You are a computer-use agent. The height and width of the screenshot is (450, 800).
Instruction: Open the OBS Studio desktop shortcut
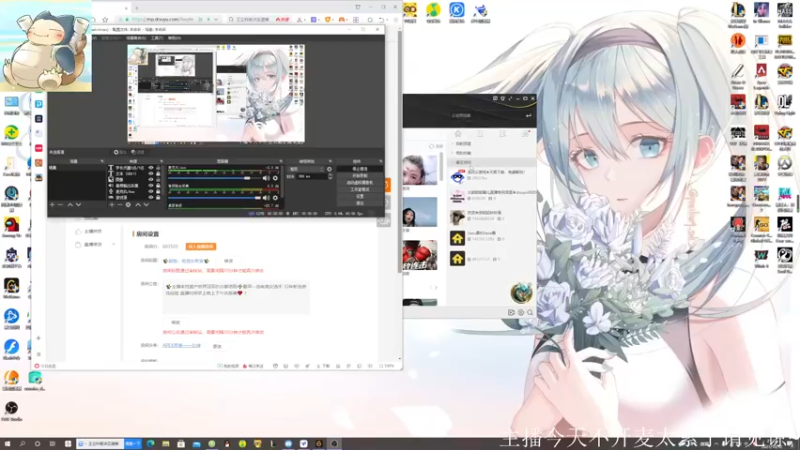pyautogui.click(x=11, y=410)
